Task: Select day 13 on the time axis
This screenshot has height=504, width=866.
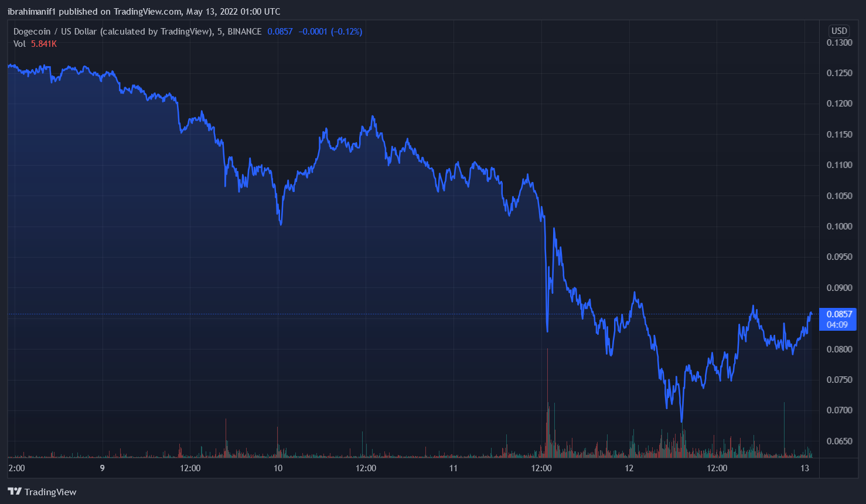Action: click(x=804, y=468)
